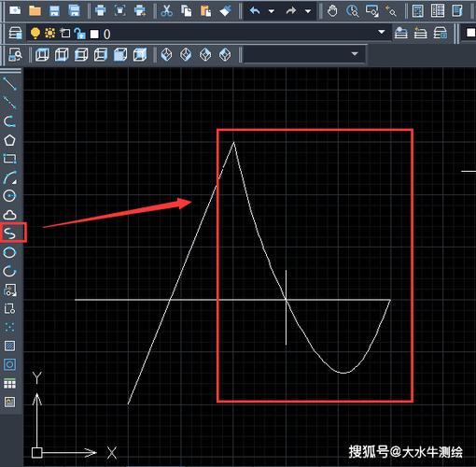Expand the empty view-toolbar combo box arrow
The height and width of the screenshot is (467, 476).
pos(355,54)
